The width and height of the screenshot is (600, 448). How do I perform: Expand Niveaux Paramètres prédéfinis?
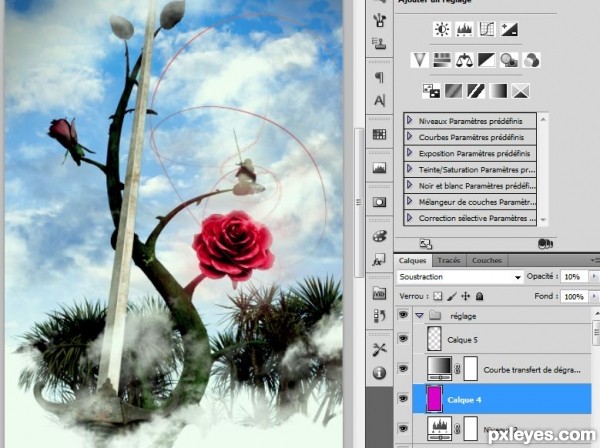click(x=409, y=120)
